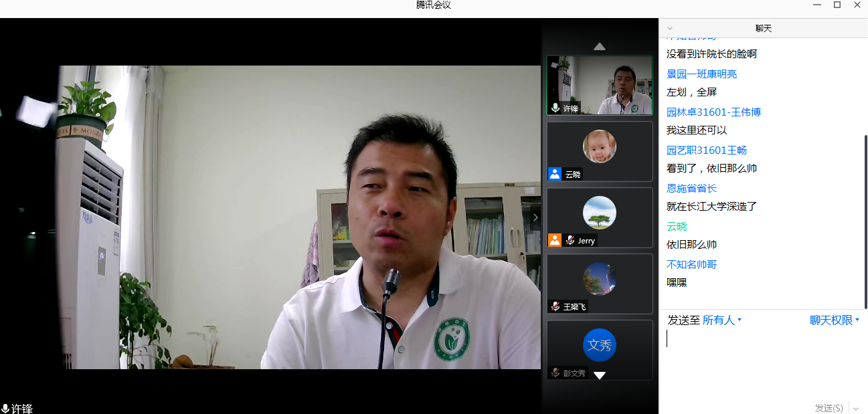Click 许锋's microphone icon in thumbnail

coord(555,108)
